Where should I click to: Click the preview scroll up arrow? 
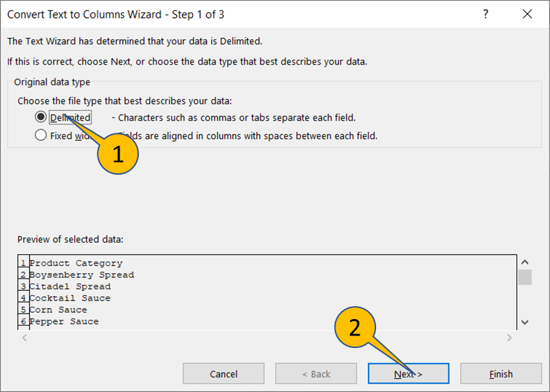click(x=525, y=263)
